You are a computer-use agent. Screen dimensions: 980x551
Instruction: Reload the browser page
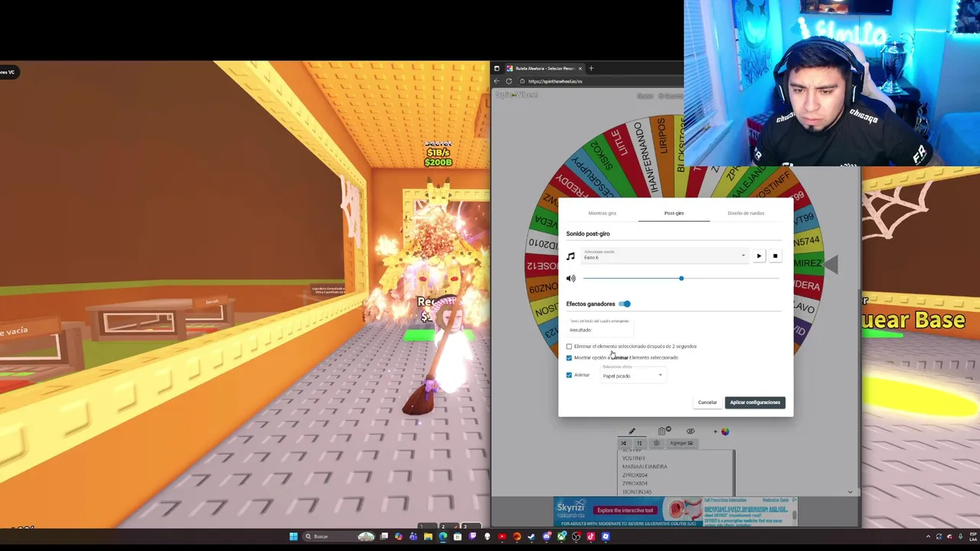point(508,81)
